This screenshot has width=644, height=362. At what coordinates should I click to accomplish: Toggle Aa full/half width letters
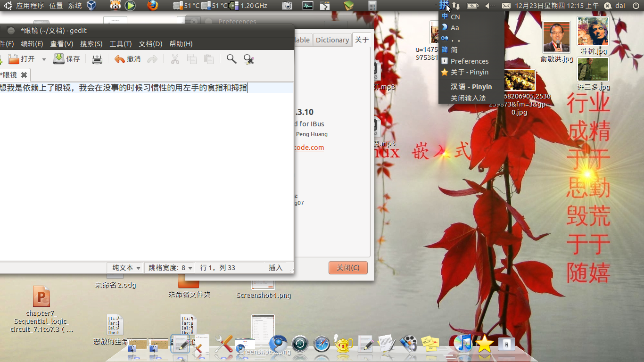coord(471,27)
